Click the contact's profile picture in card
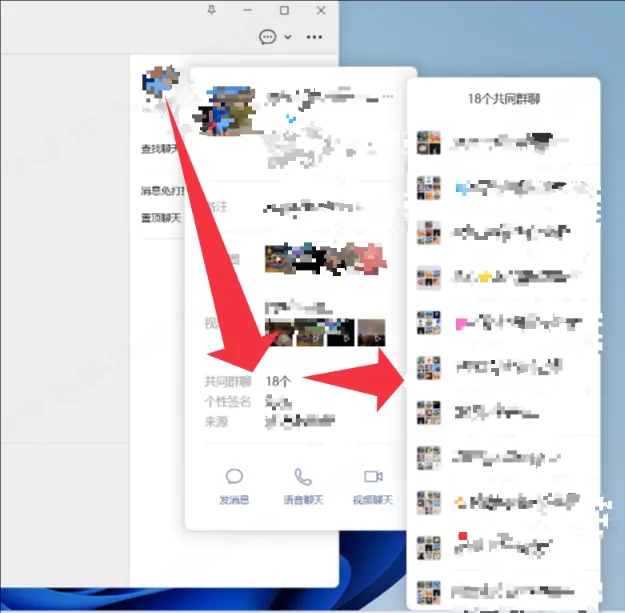 pos(230,110)
